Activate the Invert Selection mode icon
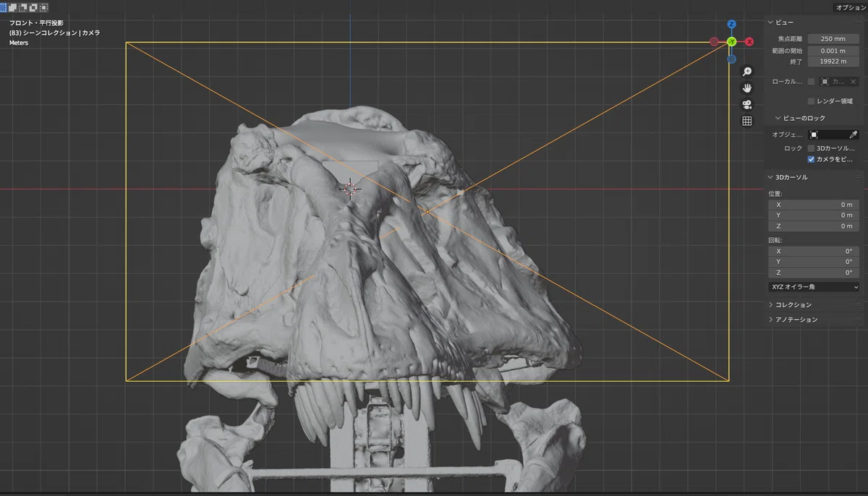The image size is (868, 496). pos(34,7)
